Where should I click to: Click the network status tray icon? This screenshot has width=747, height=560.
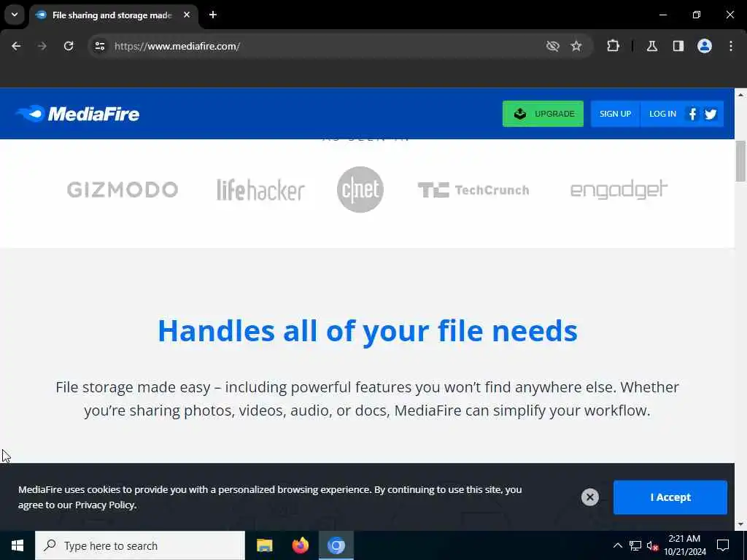[635, 545]
